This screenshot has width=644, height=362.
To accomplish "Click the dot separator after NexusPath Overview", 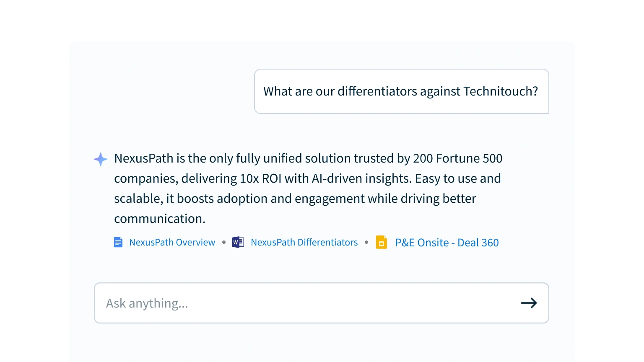I will [224, 242].
